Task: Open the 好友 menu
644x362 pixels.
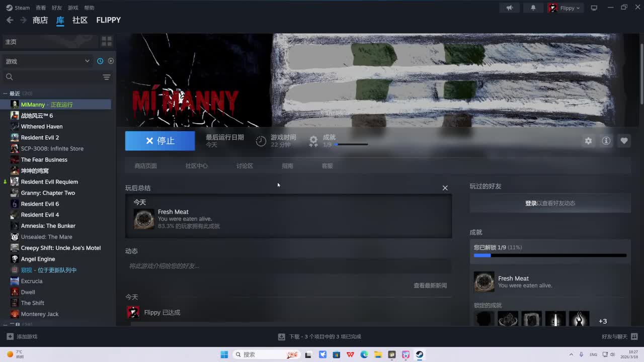Action: click(x=57, y=8)
